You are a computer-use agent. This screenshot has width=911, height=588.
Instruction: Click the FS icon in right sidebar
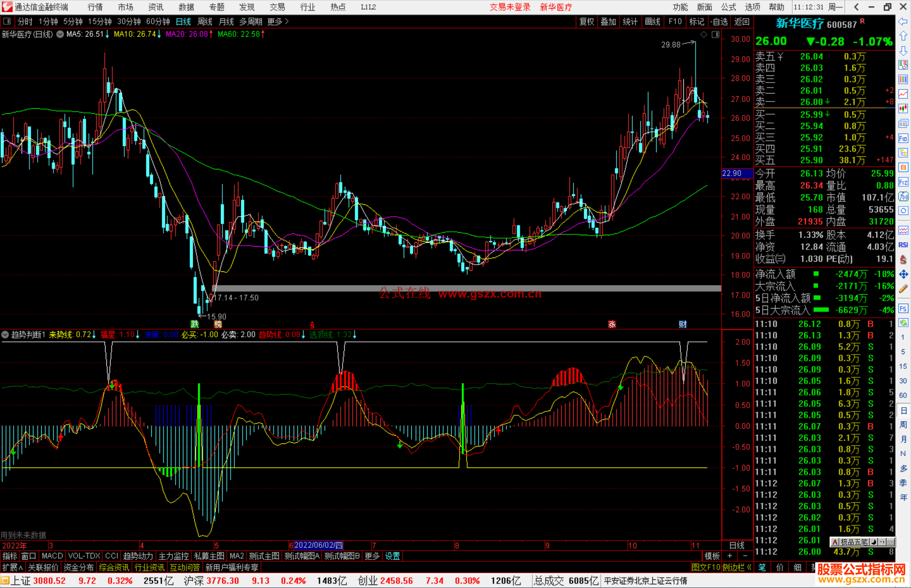tap(903, 309)
